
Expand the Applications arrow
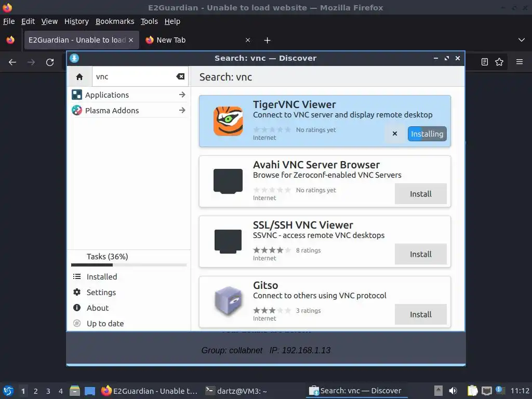pos(182,95)
